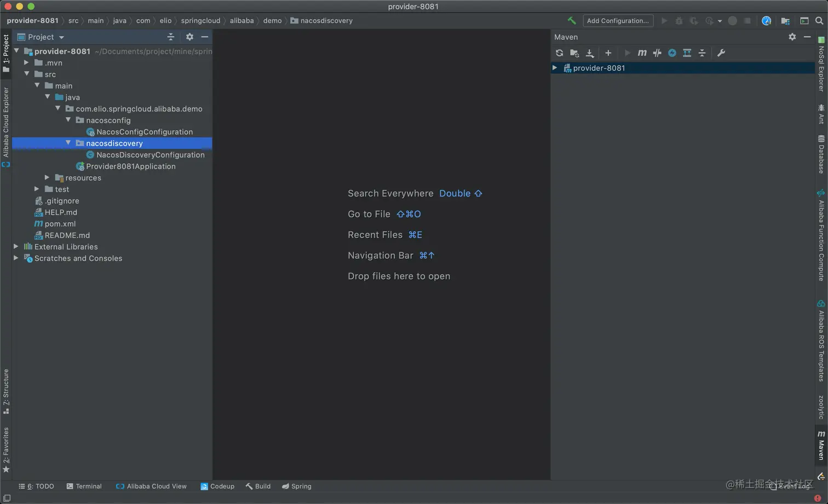The image size is (828, 504).
Task: Click the Run Anything terminal-window icon
Action: (x=804, y=21)
